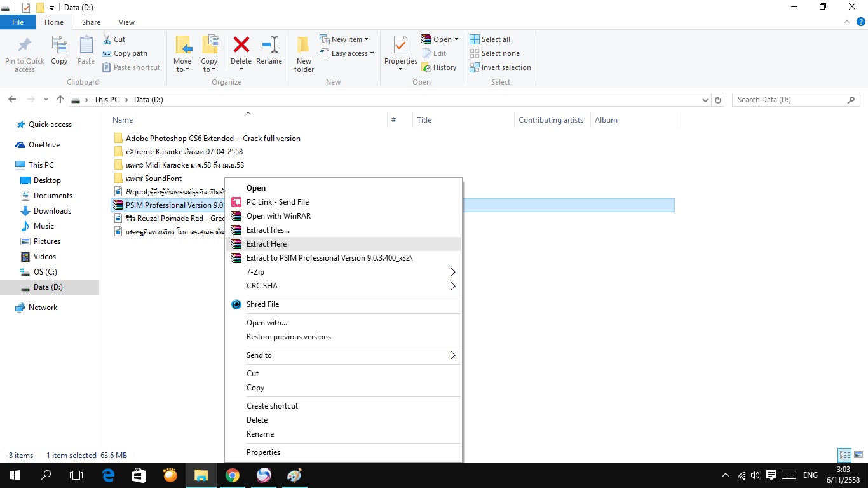Click the red Delete icon in ribbon
The height and width of the screenshot is (488, 868).
pos(241,44)
